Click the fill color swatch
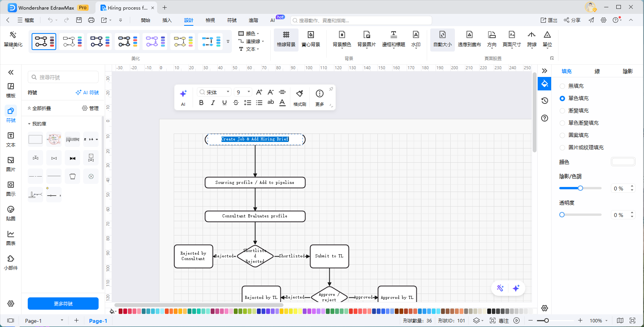Screen dimensions: 644x327 tap(623, 162)
